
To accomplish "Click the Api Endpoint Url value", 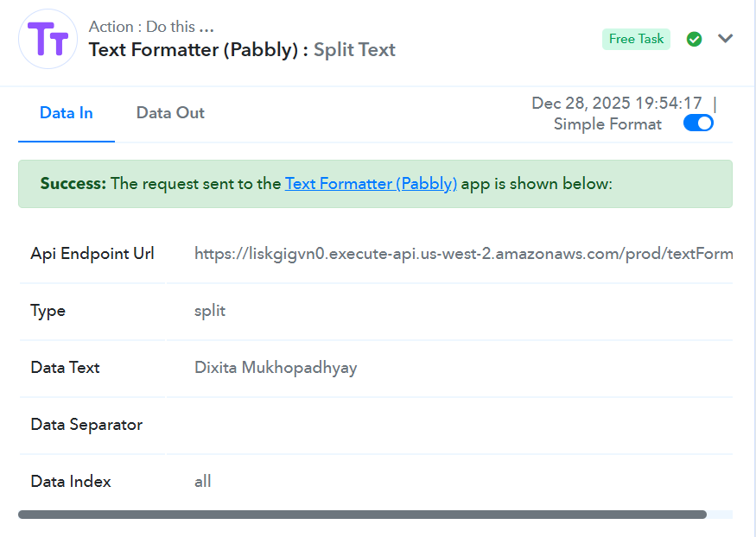I will click(x=463, y=254).
